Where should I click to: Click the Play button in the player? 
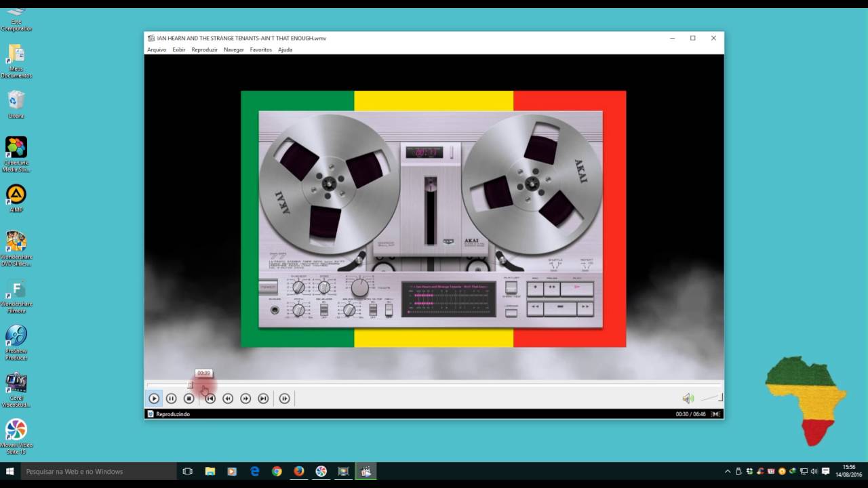[154, 399]
